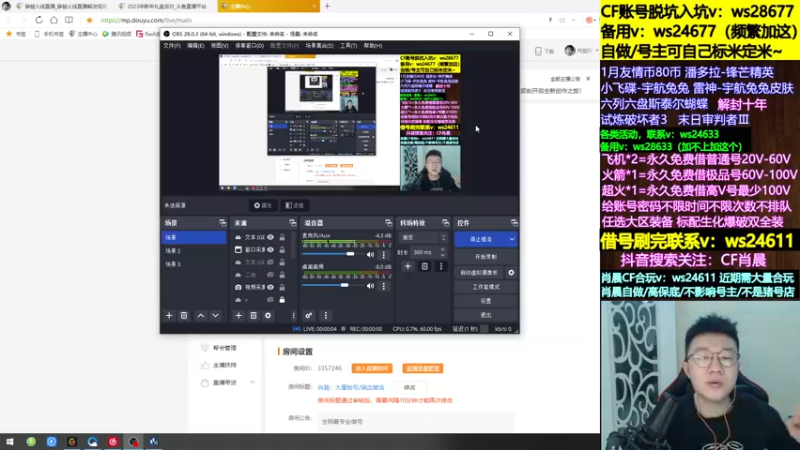Delete the selected scene via the trash icon in the 场景 panel

pos(184,315)
